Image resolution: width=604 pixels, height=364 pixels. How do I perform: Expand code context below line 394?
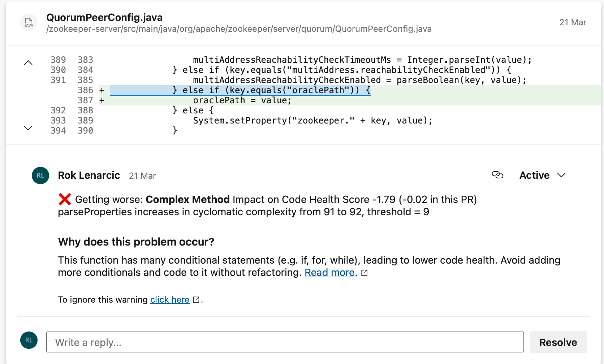pos(28,128)
